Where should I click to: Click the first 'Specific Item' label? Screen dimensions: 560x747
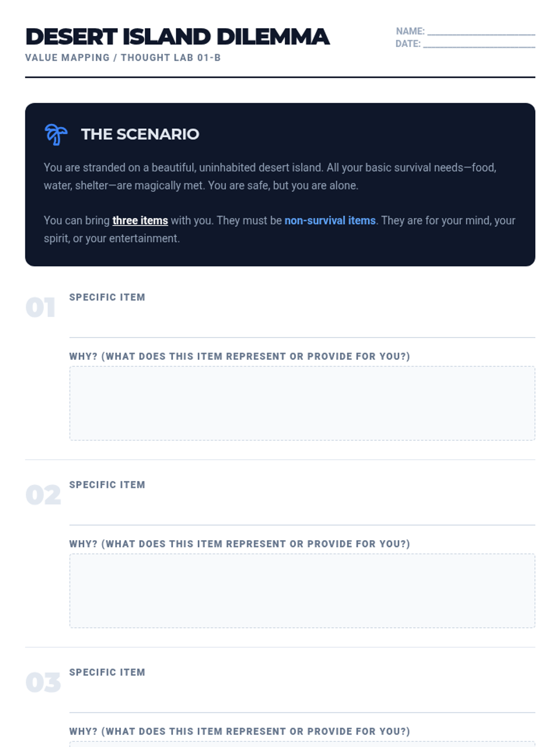[x=107, y=297]
